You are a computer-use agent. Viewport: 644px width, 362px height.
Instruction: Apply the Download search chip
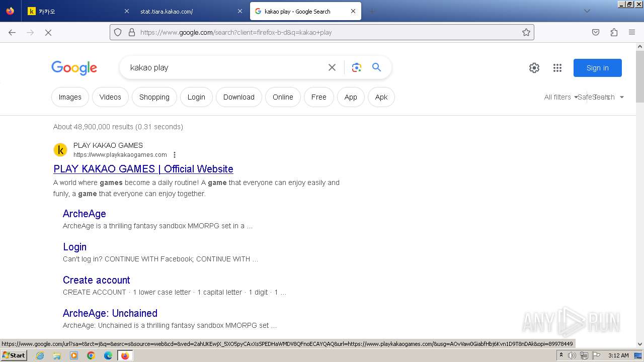(239, 97)
